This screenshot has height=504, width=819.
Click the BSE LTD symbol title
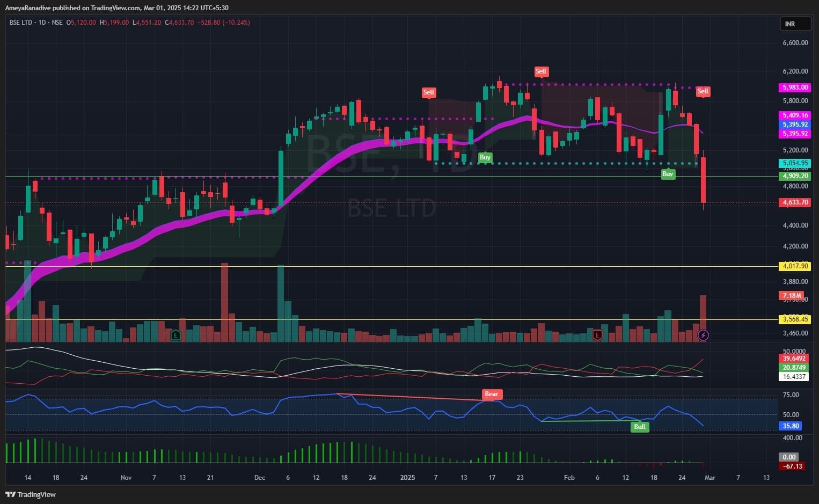click(21, 23)
